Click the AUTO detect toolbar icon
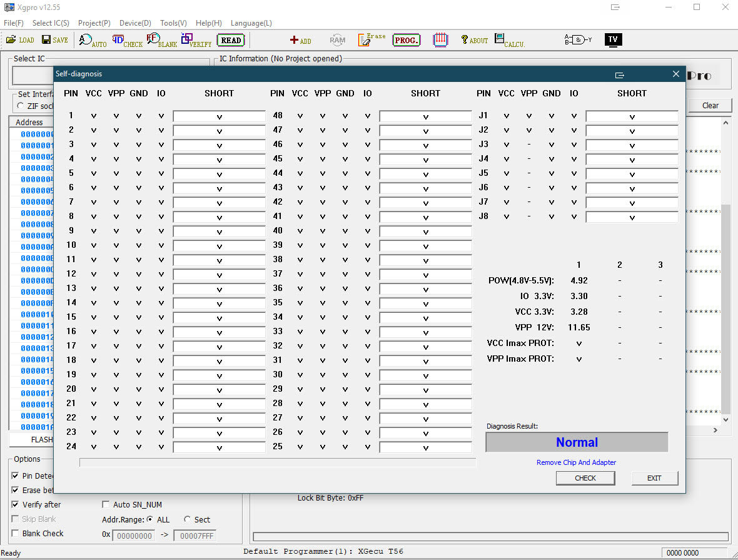Image resolution: width=738 pixels, height=560 pixels. (x=93, y=41)
